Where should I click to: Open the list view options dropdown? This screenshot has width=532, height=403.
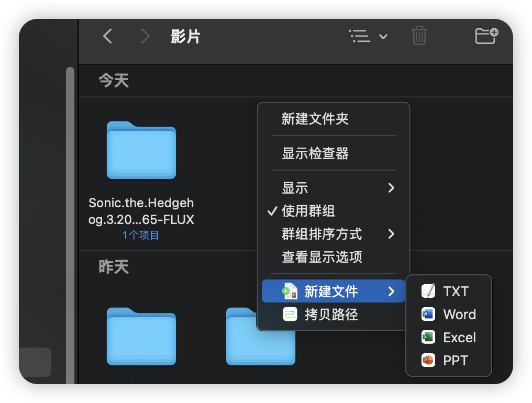[368, 36]
